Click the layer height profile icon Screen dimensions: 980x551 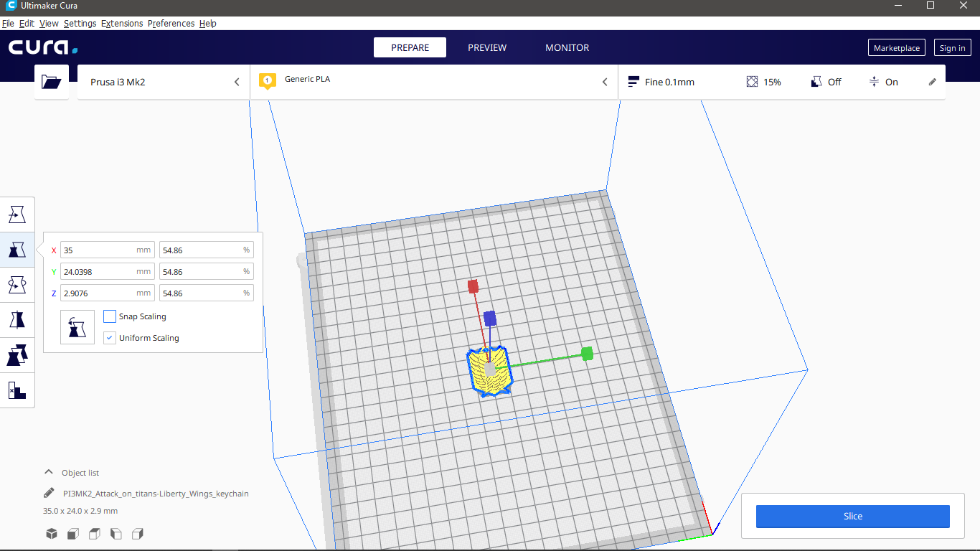(x=633, y=82)
